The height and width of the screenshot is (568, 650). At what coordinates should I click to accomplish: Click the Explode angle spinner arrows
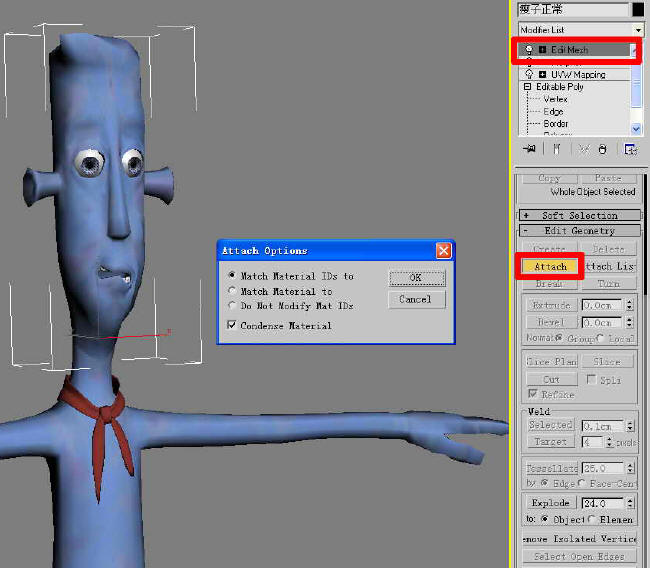[630, 503]
